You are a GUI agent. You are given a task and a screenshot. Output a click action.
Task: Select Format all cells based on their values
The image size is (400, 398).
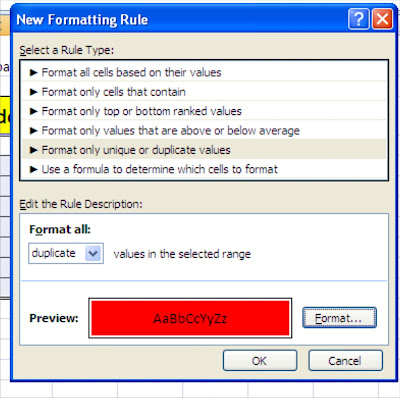[204, 72]
